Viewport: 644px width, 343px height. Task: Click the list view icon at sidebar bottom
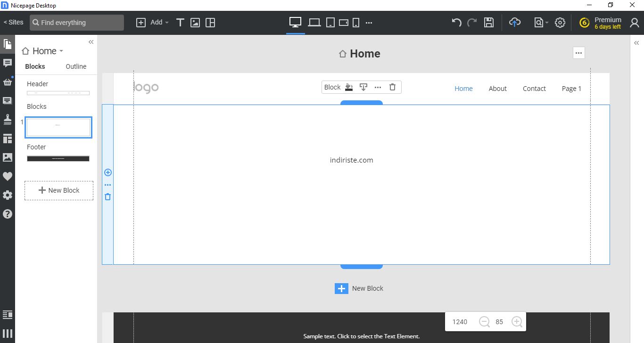8,315
